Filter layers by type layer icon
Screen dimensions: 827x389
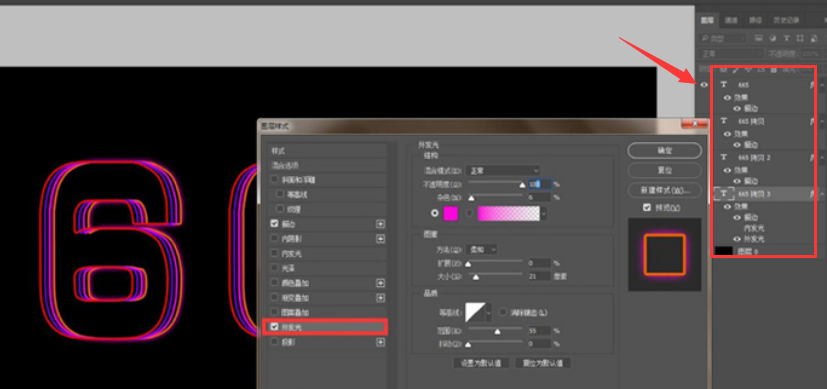(x=786, y=38)
